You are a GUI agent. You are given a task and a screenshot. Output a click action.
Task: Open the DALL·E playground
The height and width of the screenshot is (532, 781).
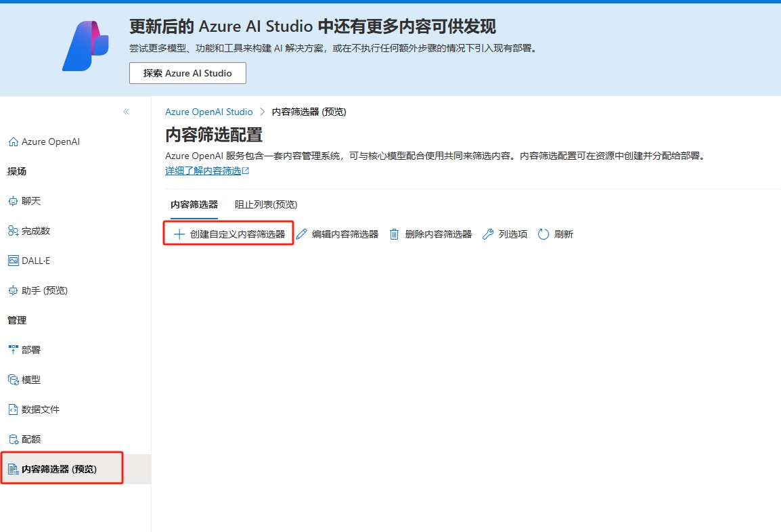coord(36,261)
